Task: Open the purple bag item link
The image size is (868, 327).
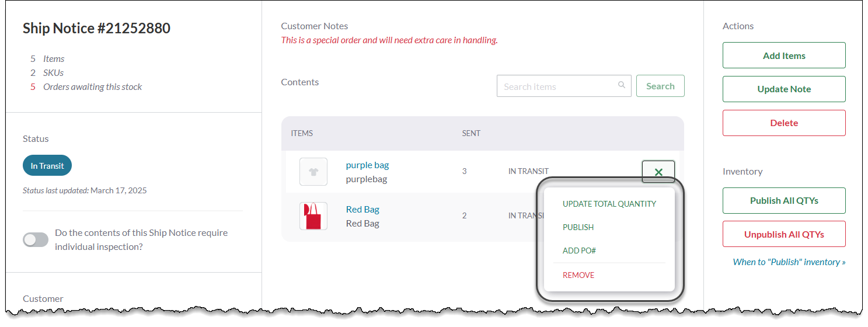Action: click(367, 165)
